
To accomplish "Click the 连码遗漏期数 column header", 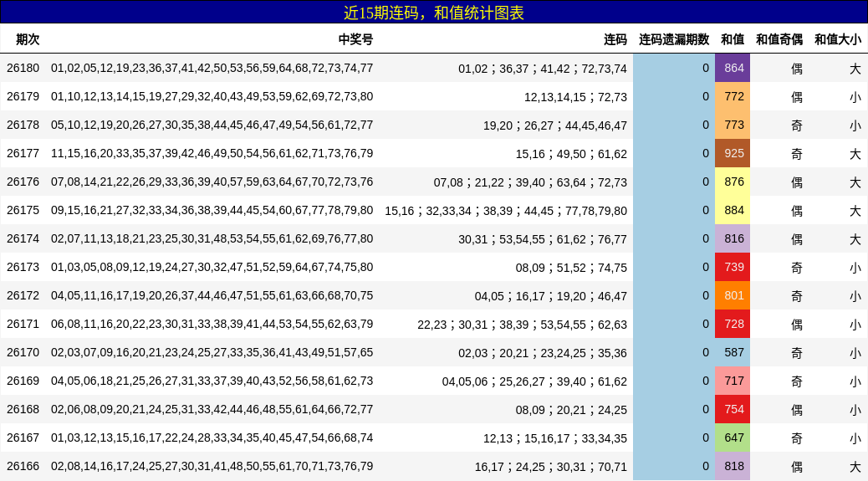I will coord(674,39).
